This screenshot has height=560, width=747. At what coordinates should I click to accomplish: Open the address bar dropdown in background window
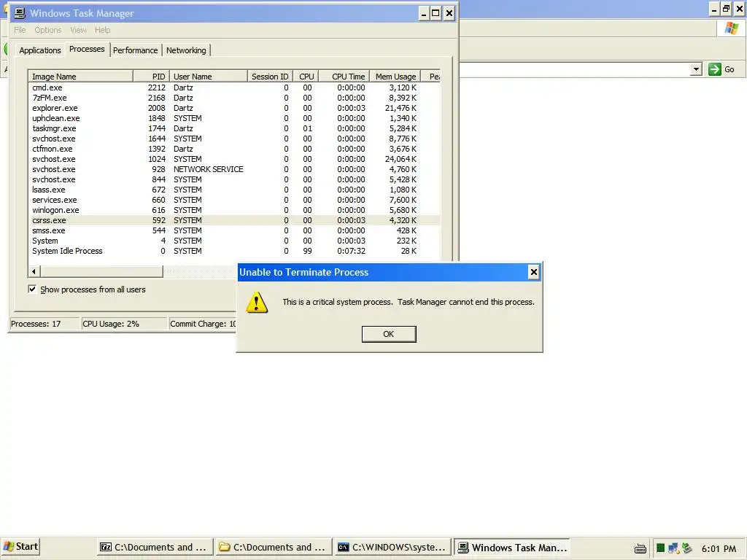click(696, 69)
